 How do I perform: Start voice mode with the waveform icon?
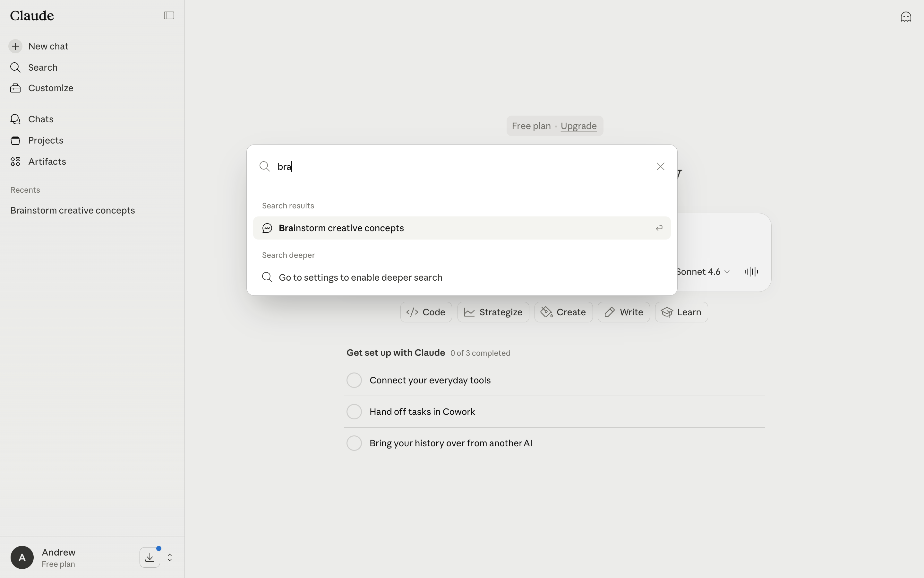[x=751, y=271]
